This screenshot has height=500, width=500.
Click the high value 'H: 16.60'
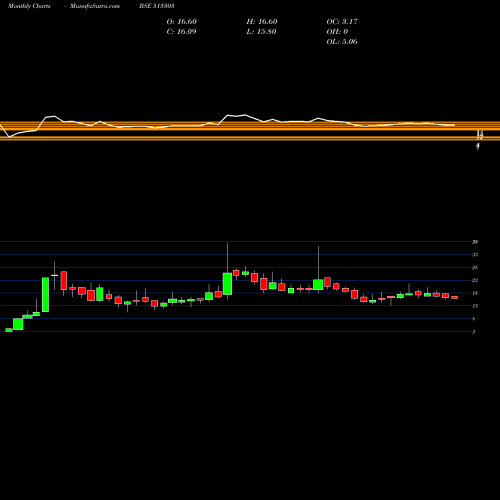point(262,22)
